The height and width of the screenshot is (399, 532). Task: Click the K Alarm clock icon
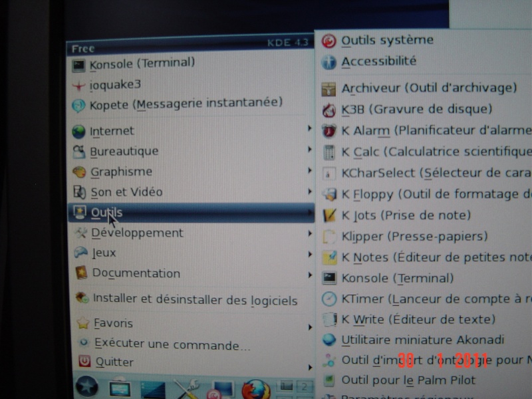329,131
